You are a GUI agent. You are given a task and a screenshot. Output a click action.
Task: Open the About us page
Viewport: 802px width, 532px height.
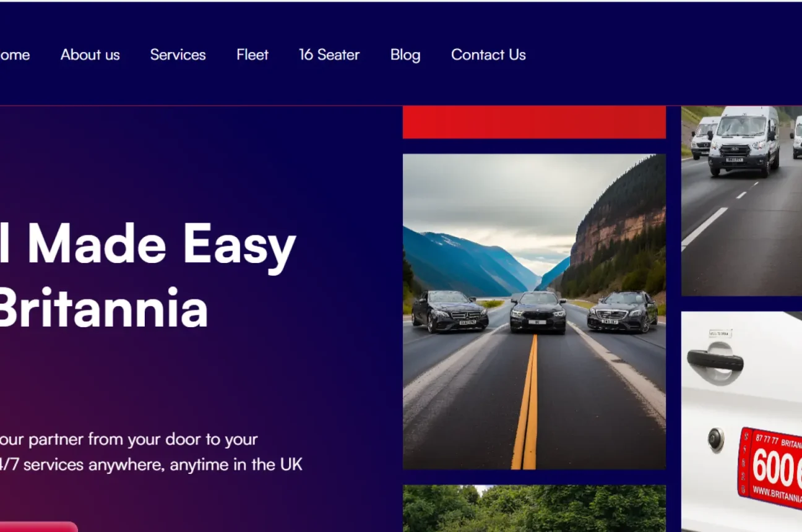point(90,54)
